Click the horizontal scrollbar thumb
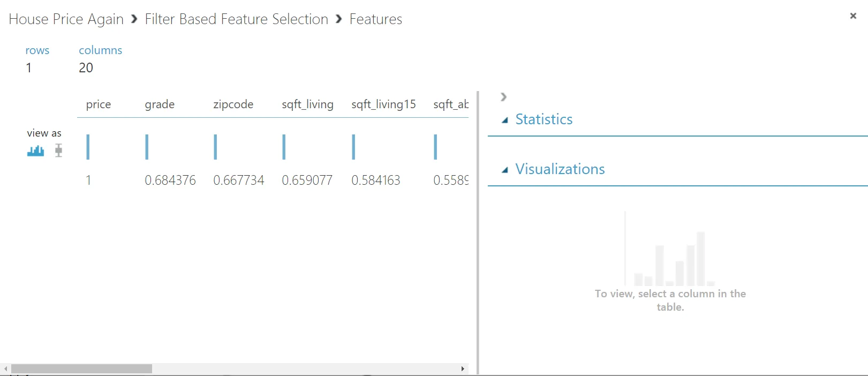Viewport: 868px width, 376px height. 81,369
